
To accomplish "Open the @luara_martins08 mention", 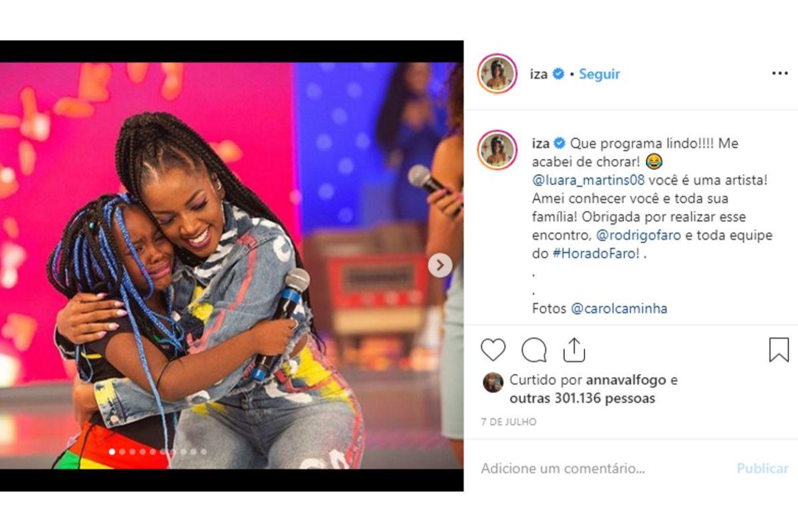I will click(x=588, y=180).
